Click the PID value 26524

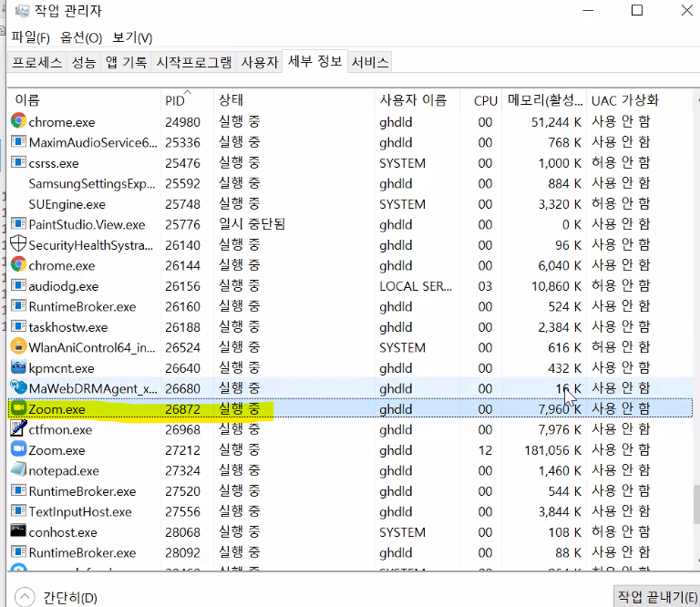182,347
